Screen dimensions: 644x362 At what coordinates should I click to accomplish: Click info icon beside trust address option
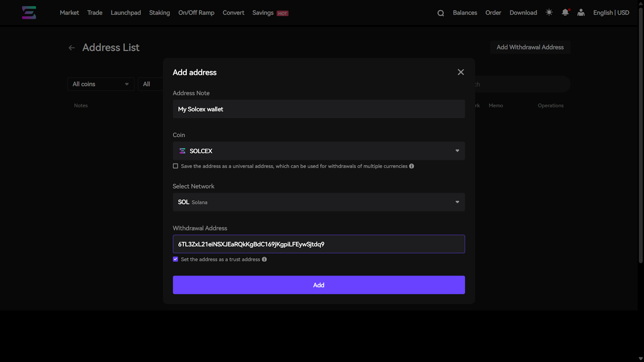(264, 259)
